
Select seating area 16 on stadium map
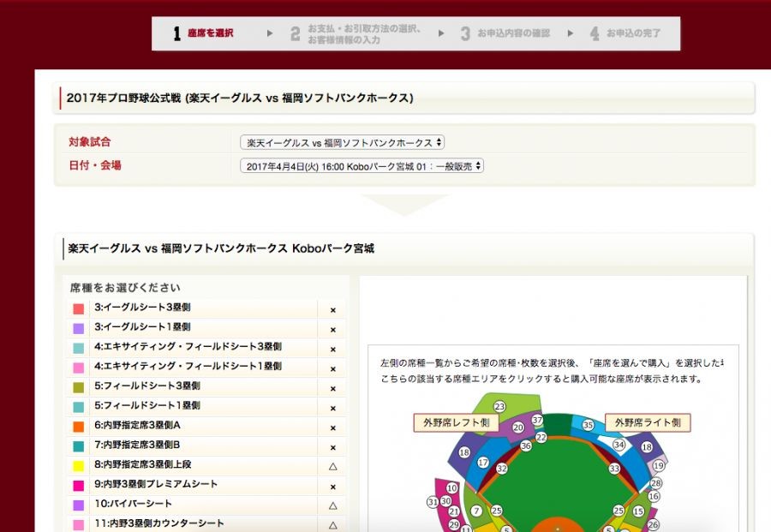pyautogui.click(x=654, y=496)
